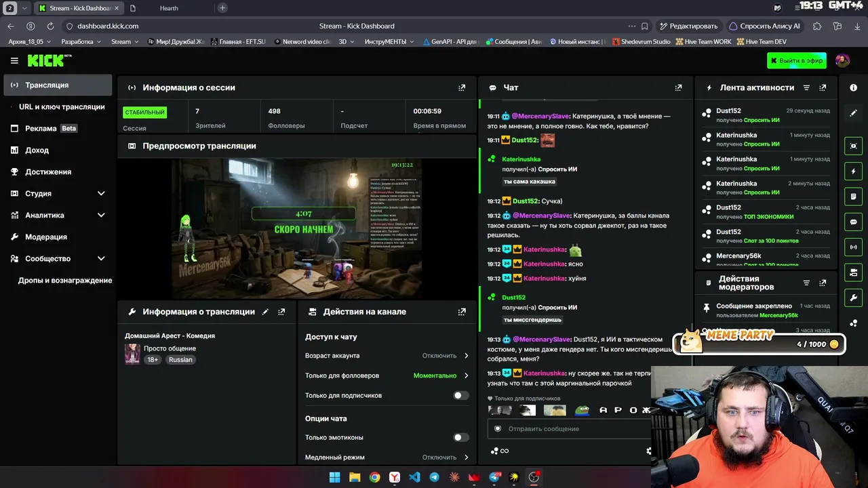
Task: Pop out the session info panel
Action: (x=462, y=87)
